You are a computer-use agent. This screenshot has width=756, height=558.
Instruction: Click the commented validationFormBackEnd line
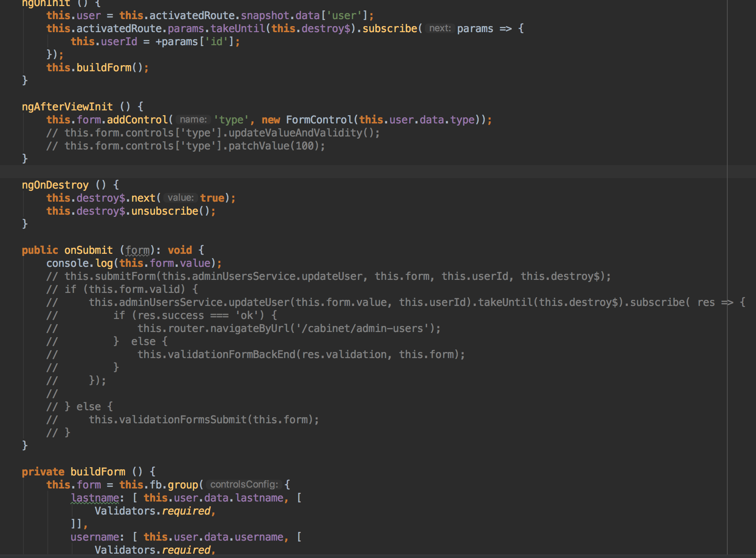point(255,355)
